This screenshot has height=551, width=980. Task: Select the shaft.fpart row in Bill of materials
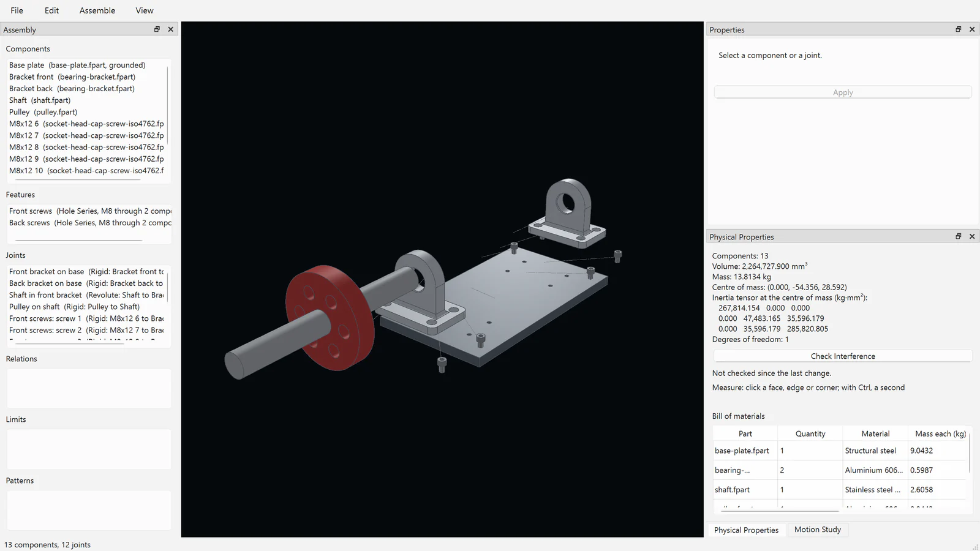tap(840, 490)
